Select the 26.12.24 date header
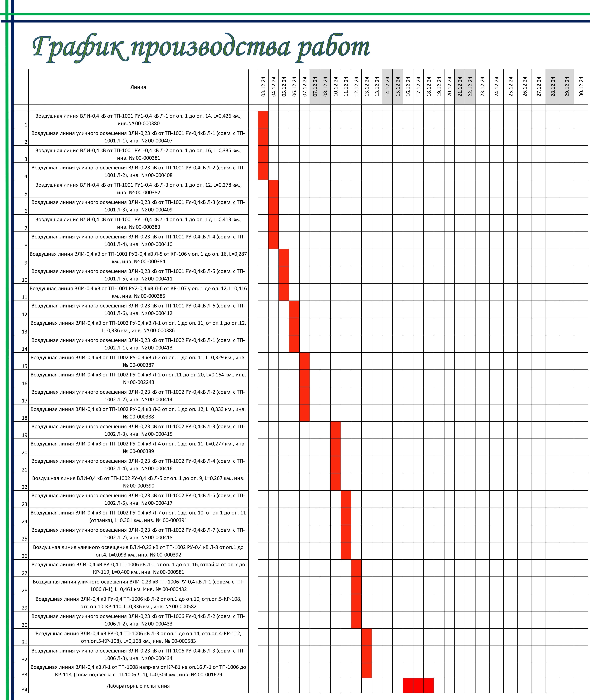This screenshot has height=700, width=590. click(525, 87)
